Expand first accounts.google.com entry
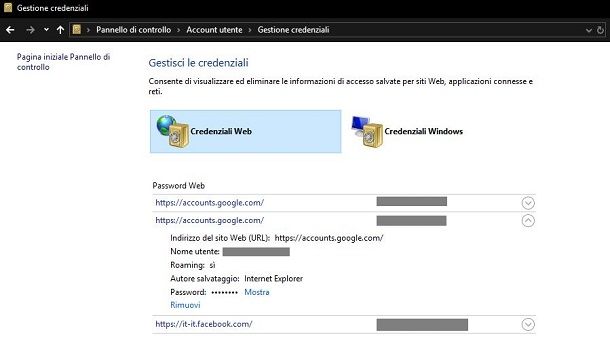 (528, 203)
